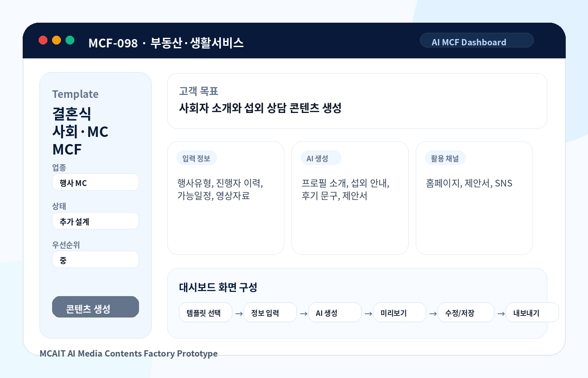Image resolution: width=588 pixels, height=378 pixels.
Task: Click the 고객 목표 label
Action: (198, 91)
